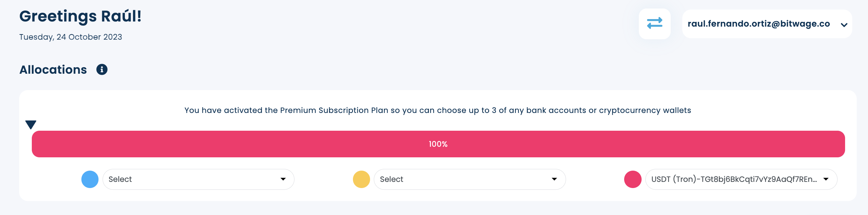Viewport: 868px width, 215px height.
Task: Click the Greetings Raúl! heading
Action: 80,16
